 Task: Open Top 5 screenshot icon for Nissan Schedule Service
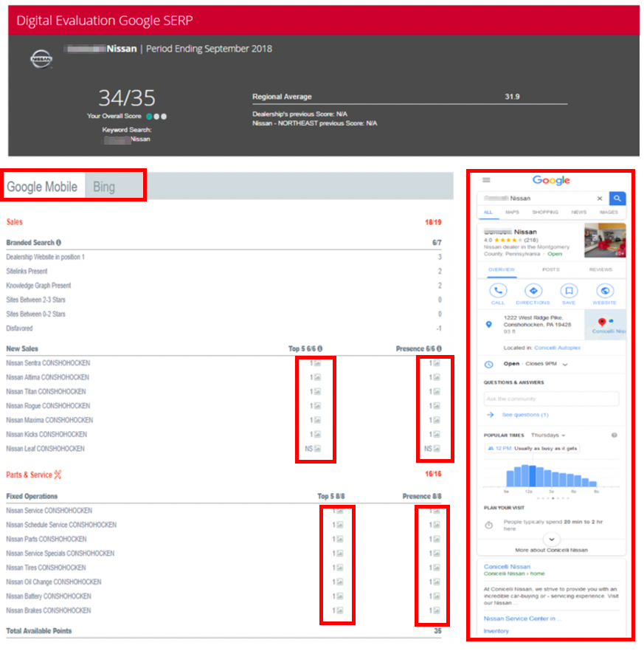340,525
